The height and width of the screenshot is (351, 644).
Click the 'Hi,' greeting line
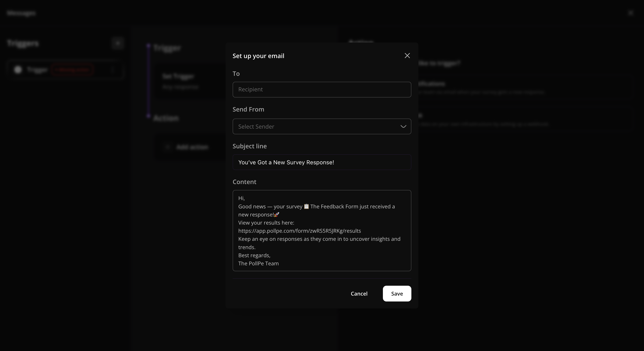pos(241,198)
